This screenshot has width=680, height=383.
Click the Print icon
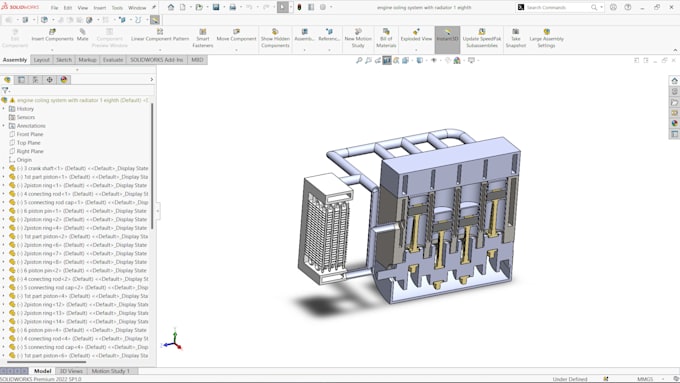click(232, 7)
